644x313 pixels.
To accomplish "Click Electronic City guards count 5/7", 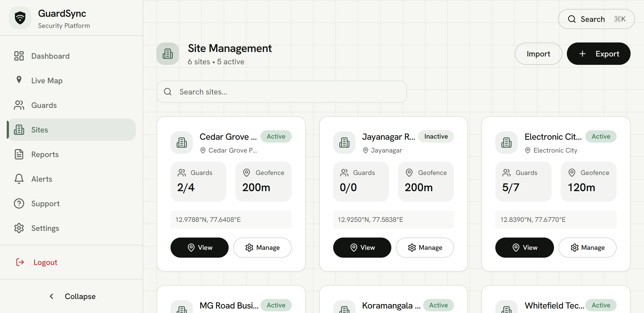I will 511,188.
